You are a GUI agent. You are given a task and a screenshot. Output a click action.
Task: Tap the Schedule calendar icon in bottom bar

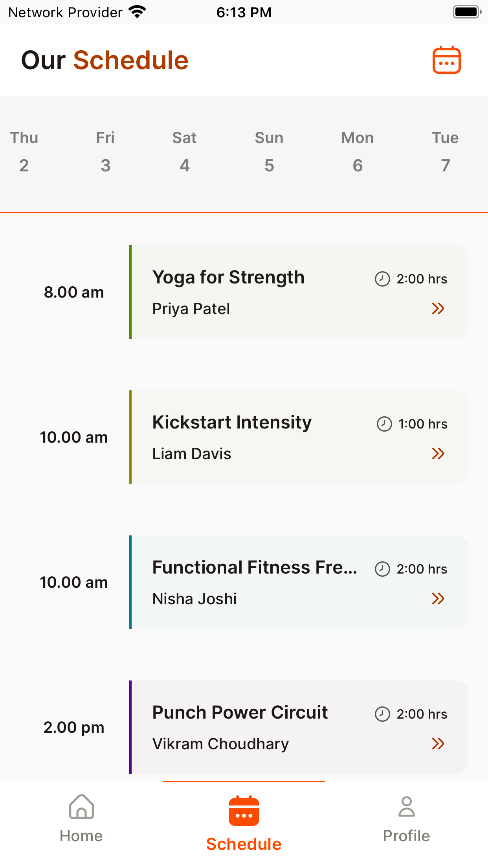(244, 811)
